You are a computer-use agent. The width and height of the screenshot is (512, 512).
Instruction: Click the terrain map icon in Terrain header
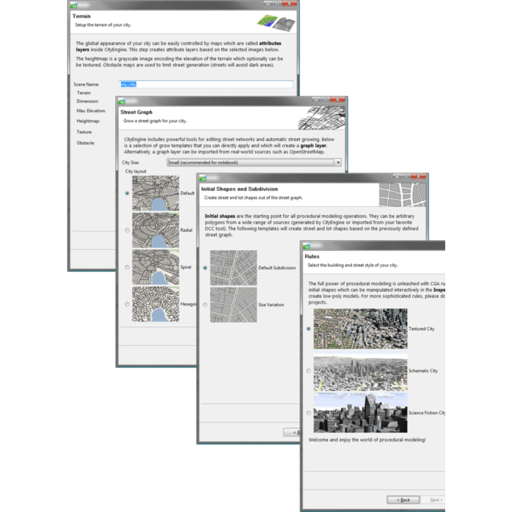(276, 23)
